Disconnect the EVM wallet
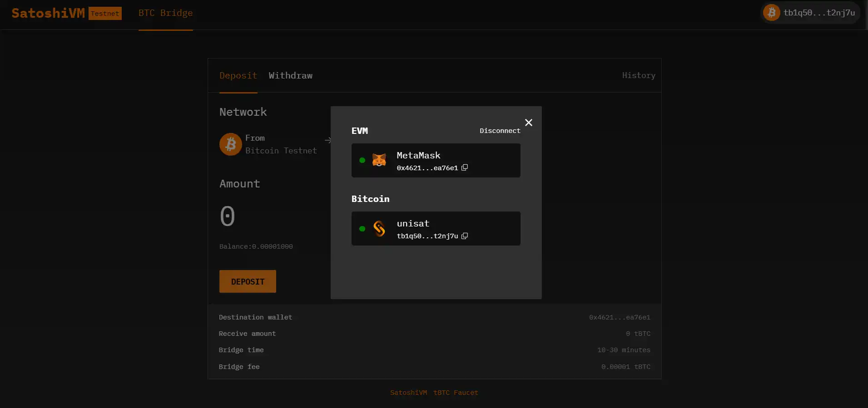Image resolution: width=868 pixels, height=408 pixels. tap(500, 131)
